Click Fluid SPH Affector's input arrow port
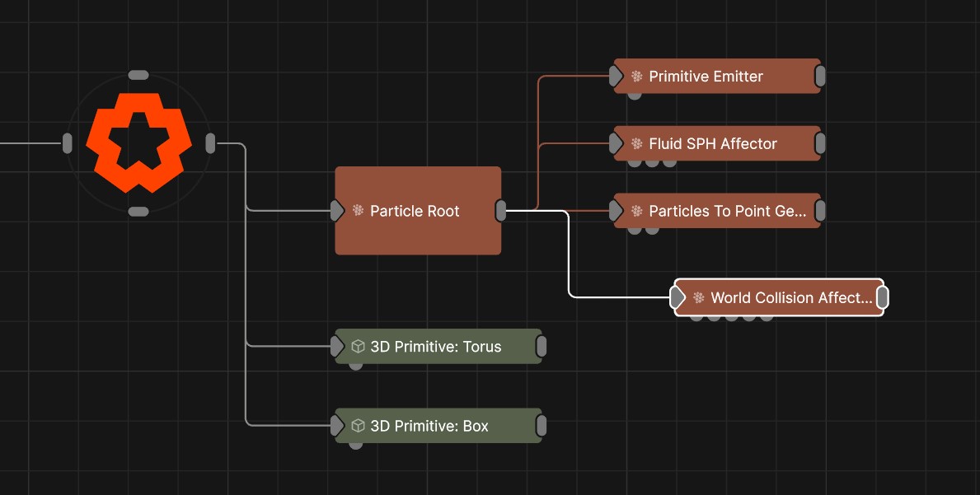 pyautogui.click(x=616, y=143)
